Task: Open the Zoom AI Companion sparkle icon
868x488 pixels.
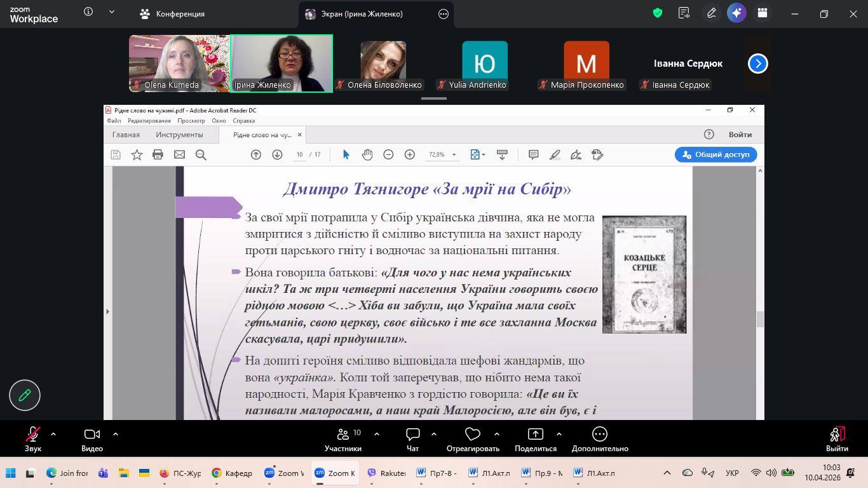Action: pos(736,13)
